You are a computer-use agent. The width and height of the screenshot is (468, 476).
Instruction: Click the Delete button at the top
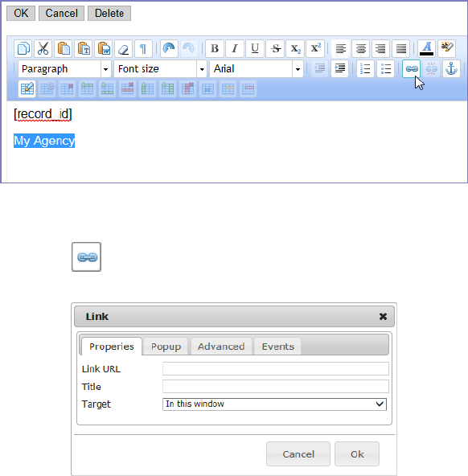109,14
